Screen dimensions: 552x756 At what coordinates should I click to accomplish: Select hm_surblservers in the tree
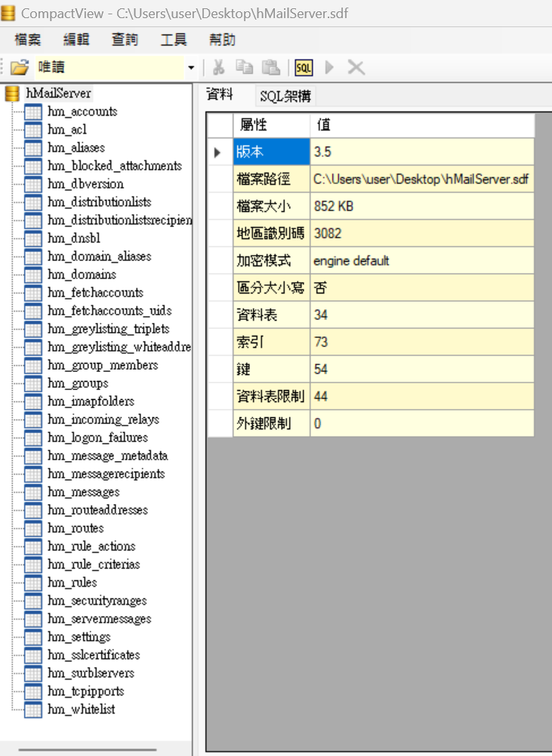(x=91, y=672)
